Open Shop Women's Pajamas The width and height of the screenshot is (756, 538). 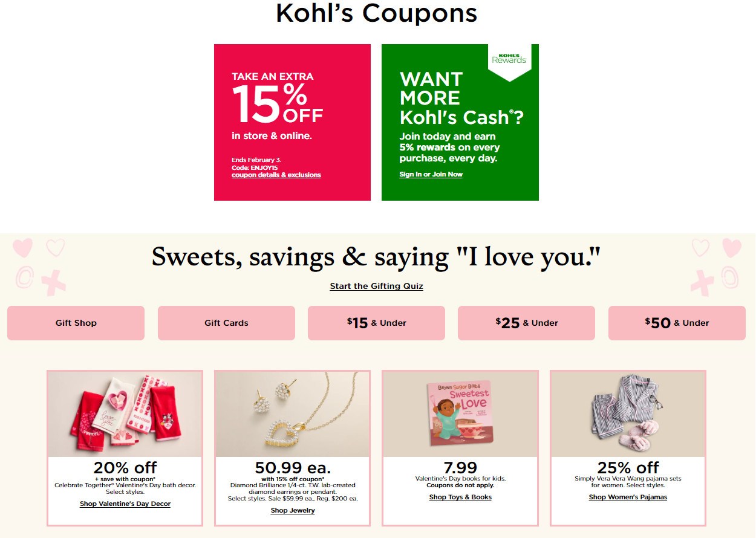click(628, 497)
